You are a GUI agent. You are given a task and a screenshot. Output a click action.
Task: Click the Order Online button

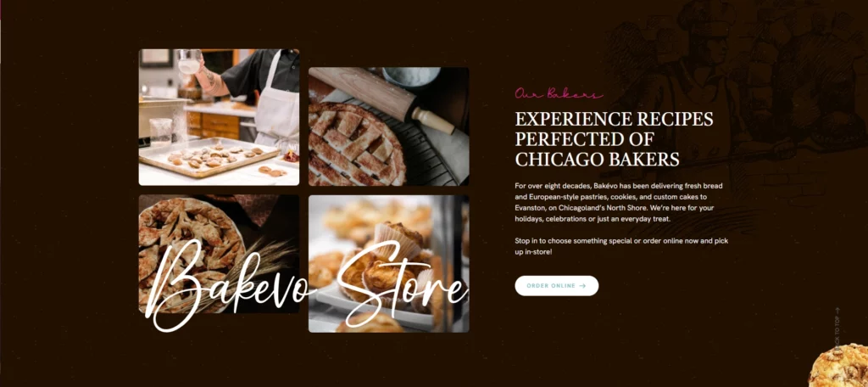pos(556,285)
